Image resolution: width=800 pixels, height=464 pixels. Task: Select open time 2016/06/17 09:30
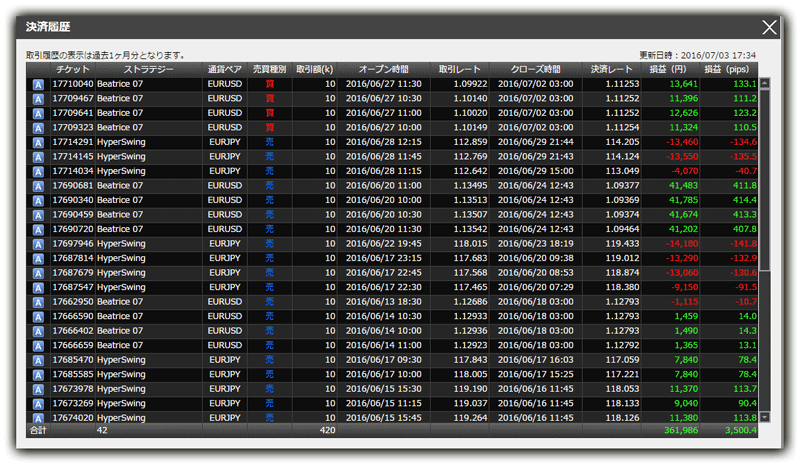coord(384,360)
